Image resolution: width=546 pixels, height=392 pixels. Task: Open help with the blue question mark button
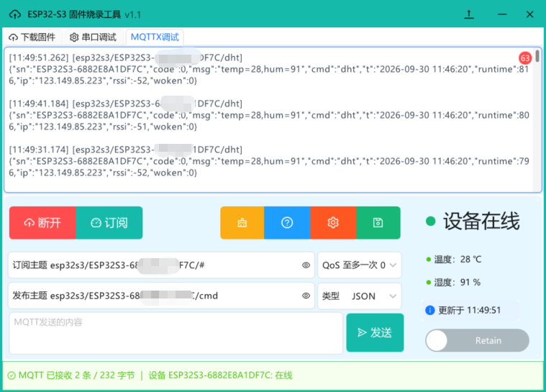pyautogui.click(x=287, y=222)
